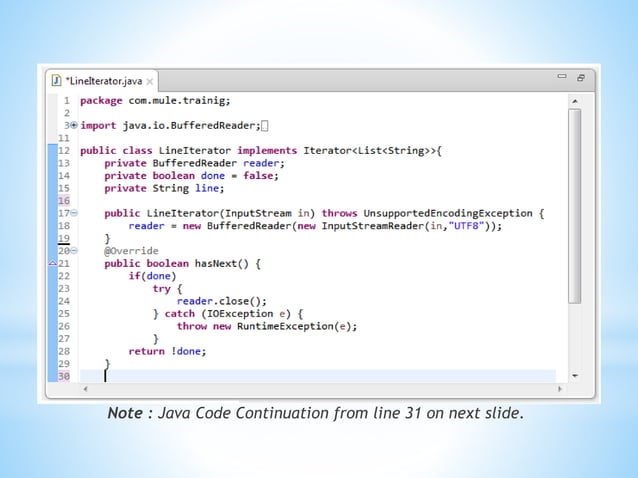Click 'false;' on line 14

click(261, 176)
